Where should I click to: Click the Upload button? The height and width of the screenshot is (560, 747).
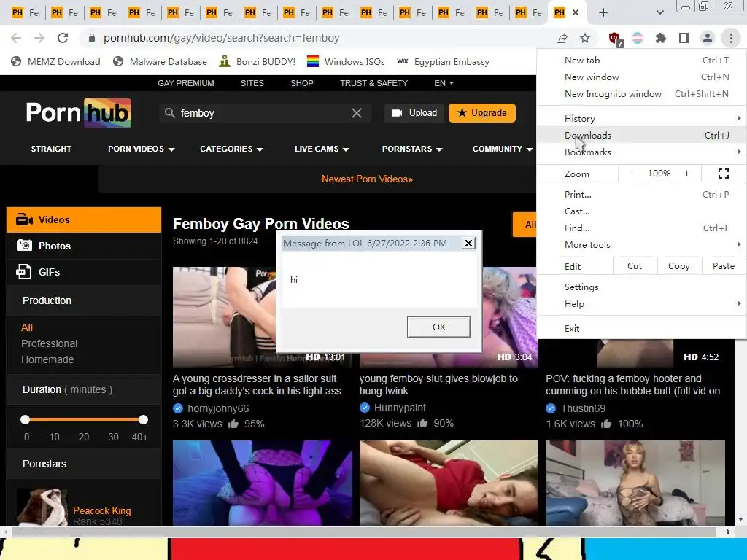pos(414,113)
